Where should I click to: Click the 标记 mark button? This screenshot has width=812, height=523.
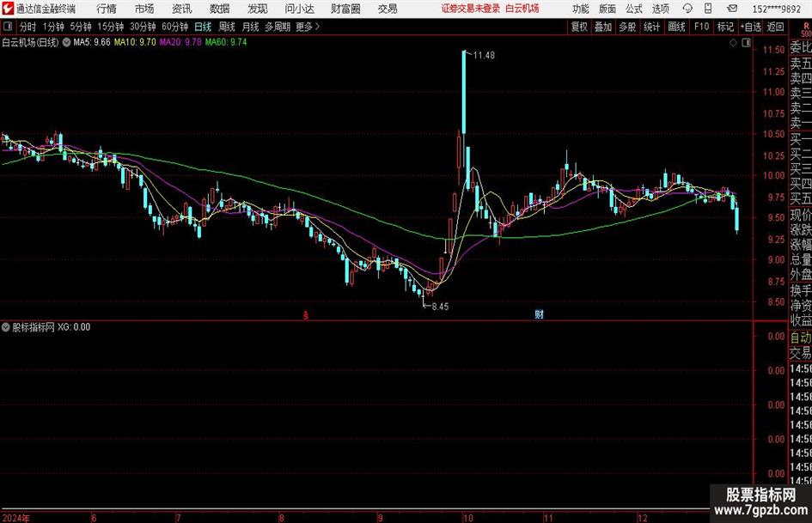click(x=725, y=27)
